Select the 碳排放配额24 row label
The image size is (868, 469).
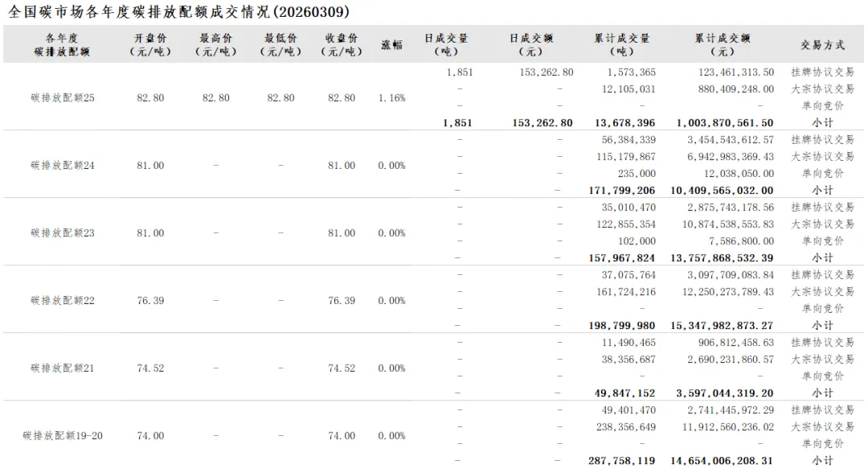tap(63, 165)
